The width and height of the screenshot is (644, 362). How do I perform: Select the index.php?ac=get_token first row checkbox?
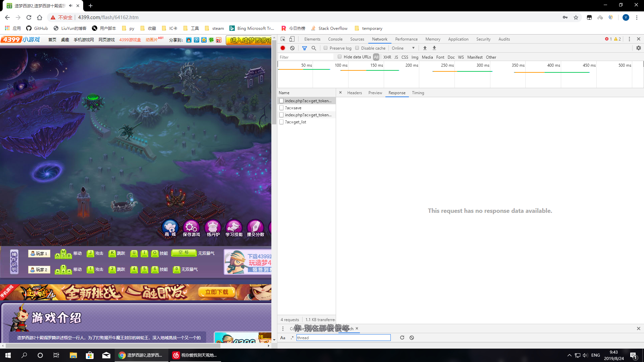(x=281, y=101)
